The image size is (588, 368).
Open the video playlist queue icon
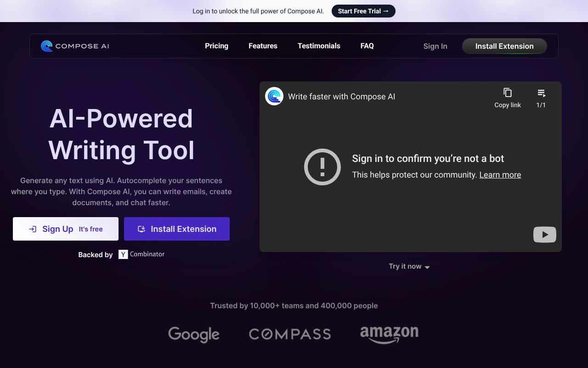[541, 93]
